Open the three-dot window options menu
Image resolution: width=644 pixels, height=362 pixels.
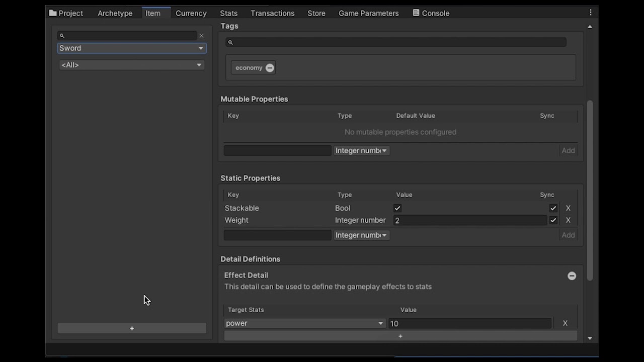tap(590, 13)
